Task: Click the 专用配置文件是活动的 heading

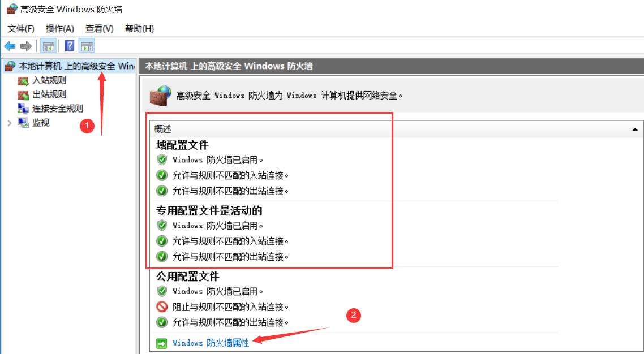Action: point(209,211)
